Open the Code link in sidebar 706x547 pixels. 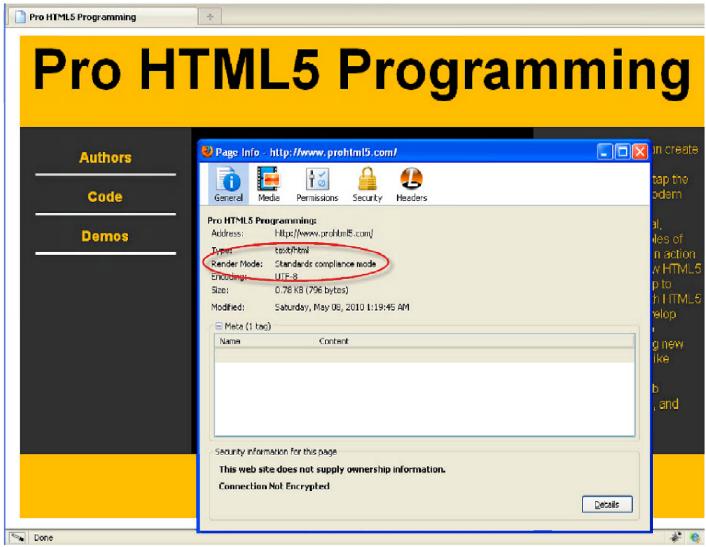[105, 197]
